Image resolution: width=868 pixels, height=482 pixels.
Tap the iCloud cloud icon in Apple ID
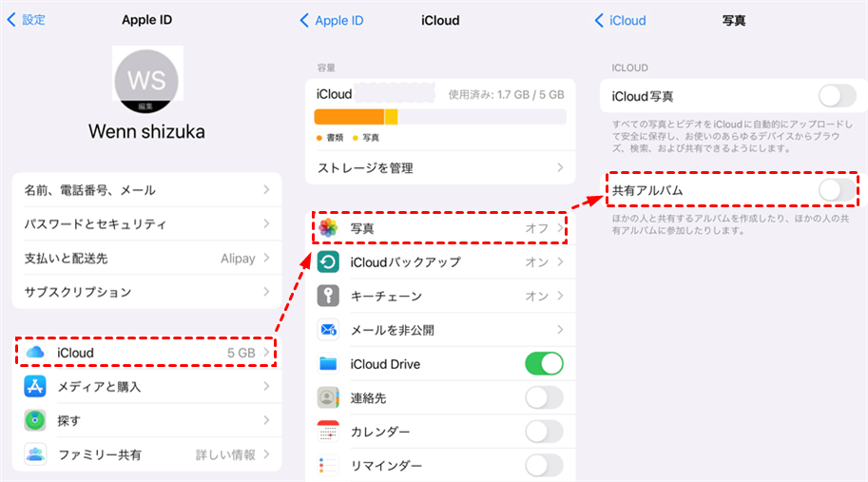pyautogui.click(x=35, y=352)
